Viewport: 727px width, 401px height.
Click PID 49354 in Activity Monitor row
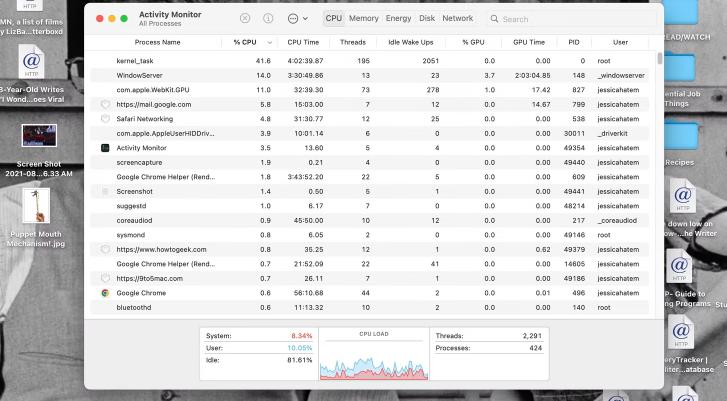574,148
